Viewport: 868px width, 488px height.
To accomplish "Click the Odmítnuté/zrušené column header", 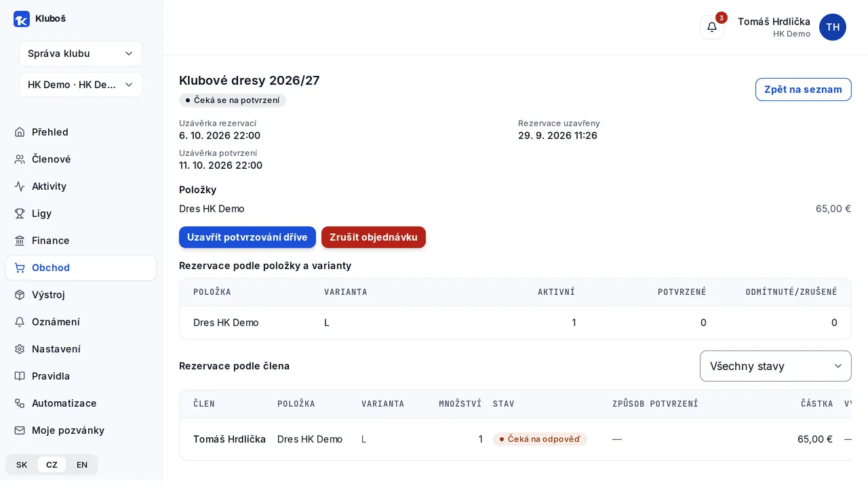I will pyautogui.click(x=791, y=292).
